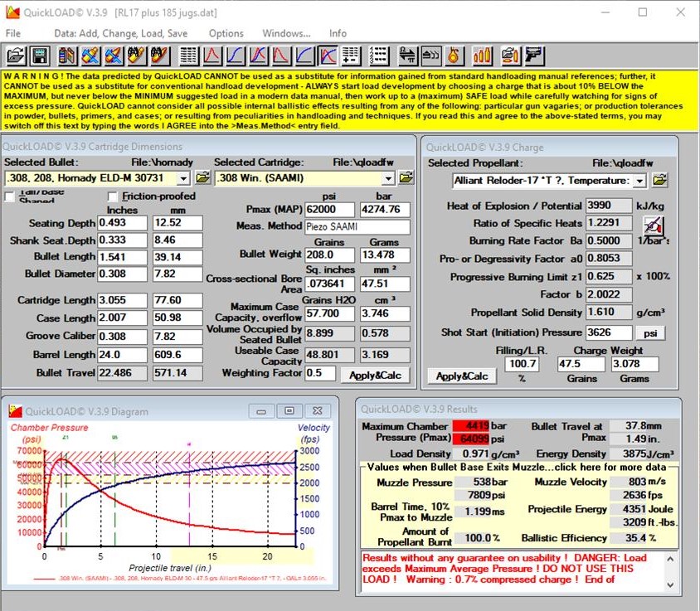Expand the Selected Bullet dropdown
The image size is (700, 611).
tap(184, 177)
